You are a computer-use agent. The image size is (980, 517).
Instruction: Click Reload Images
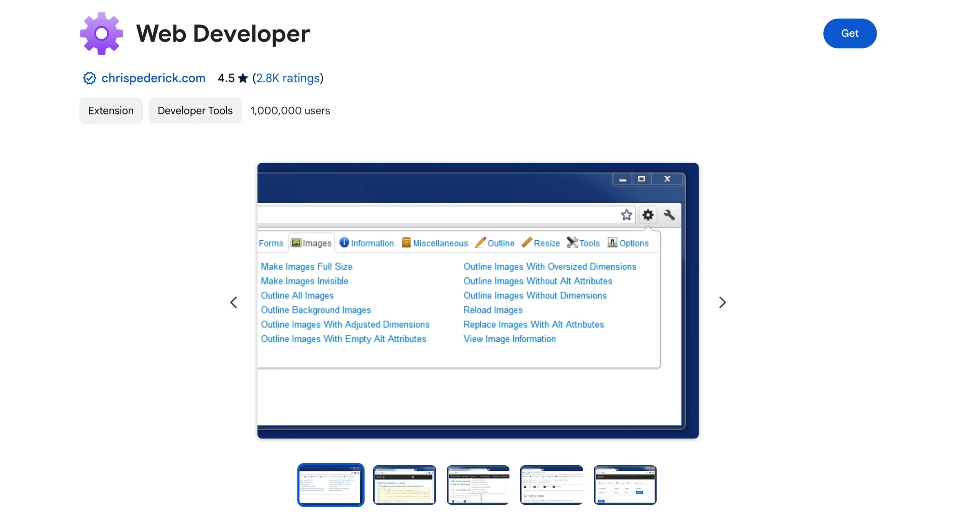[x=493, y=310]
